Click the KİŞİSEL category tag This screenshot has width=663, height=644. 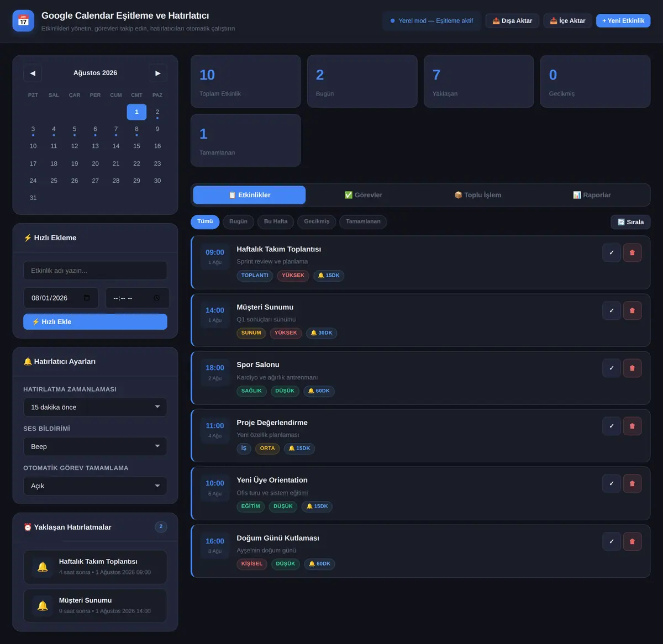pyautogui.click(x=252, y=564)
